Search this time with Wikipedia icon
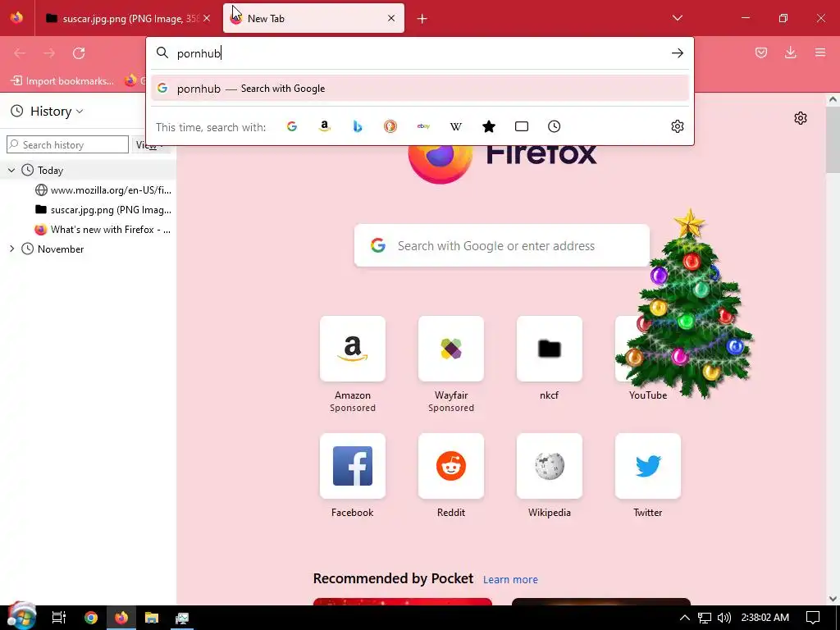840x630 pixels. pos(456,126)
